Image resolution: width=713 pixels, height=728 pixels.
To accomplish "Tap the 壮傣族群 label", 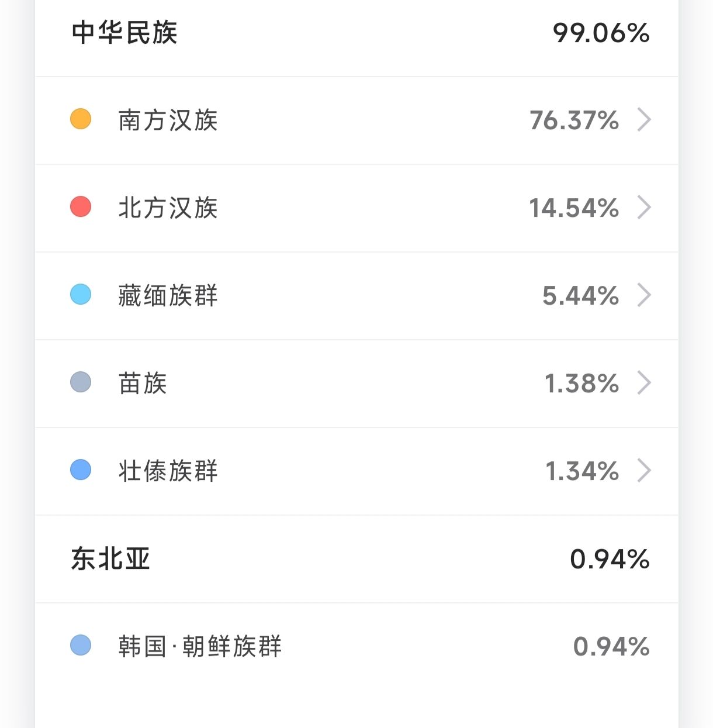I will [x=168, y=471].
